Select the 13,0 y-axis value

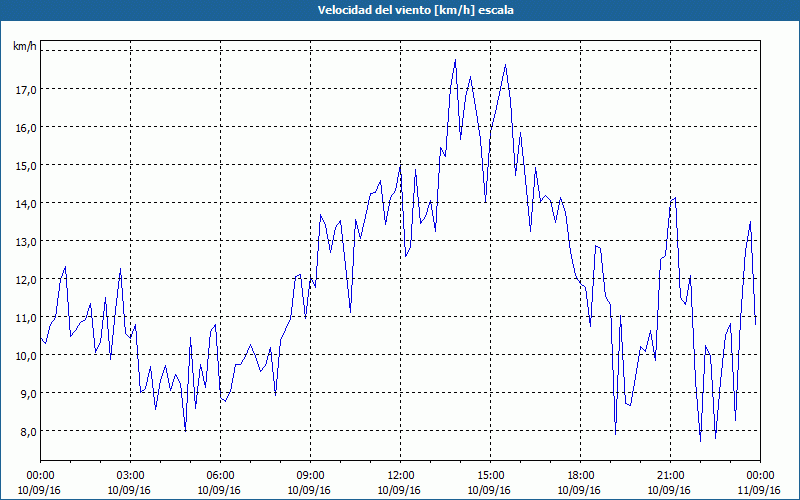point(26,242)
